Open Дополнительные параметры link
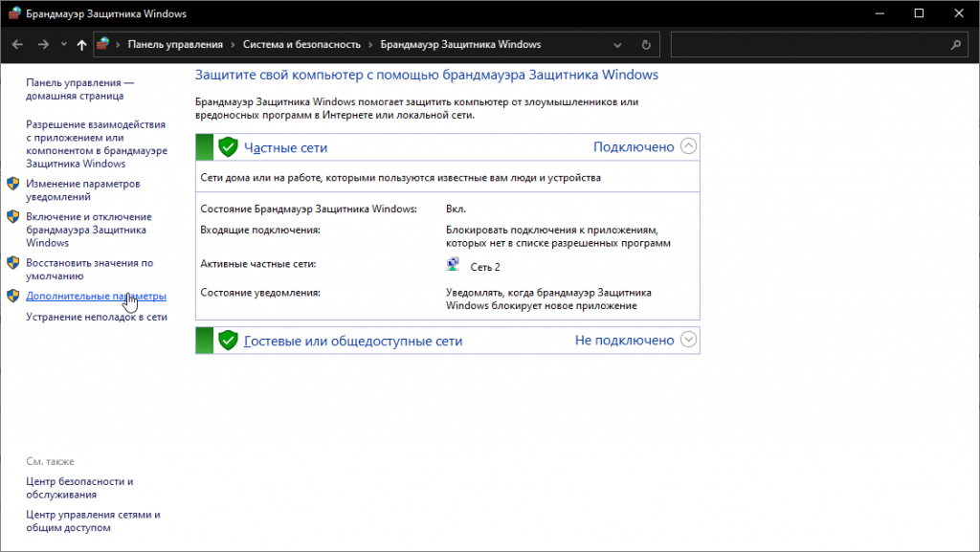Viewport: 980px width, 552px height. (x=96, y=296)
